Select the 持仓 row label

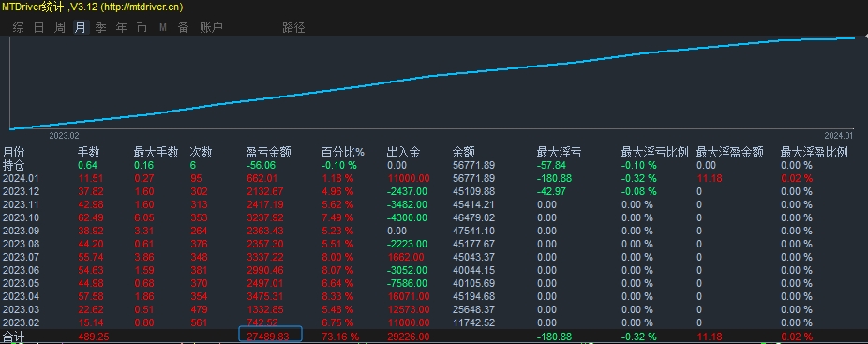[x=14, y=165]
